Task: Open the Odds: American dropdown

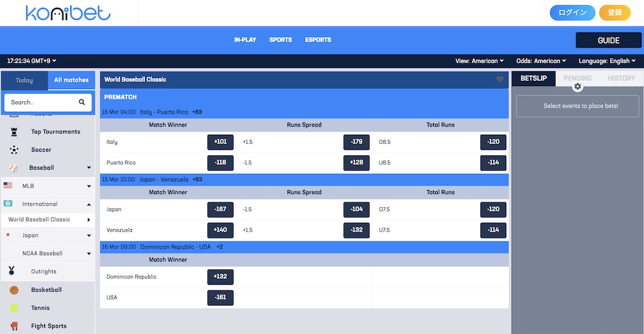Action: click(x=541, y=61)
